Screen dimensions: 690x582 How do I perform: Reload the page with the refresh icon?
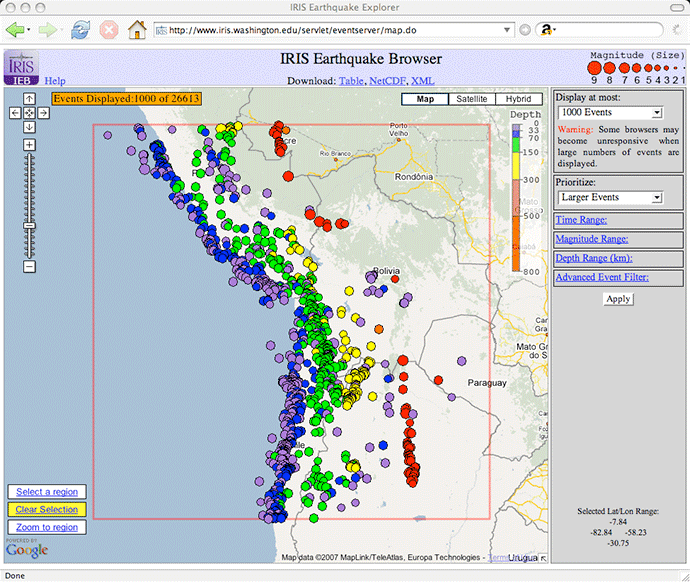point(81,30)
